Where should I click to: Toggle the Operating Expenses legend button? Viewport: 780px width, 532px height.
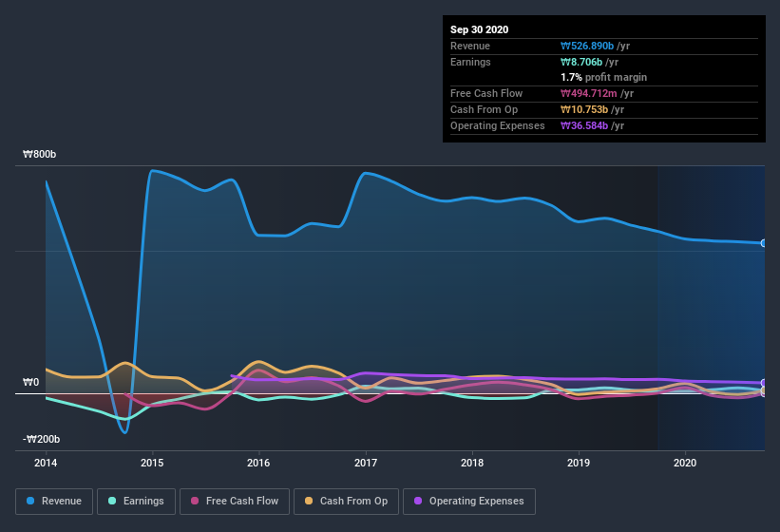pyautogui.click(x=469, y=502)
